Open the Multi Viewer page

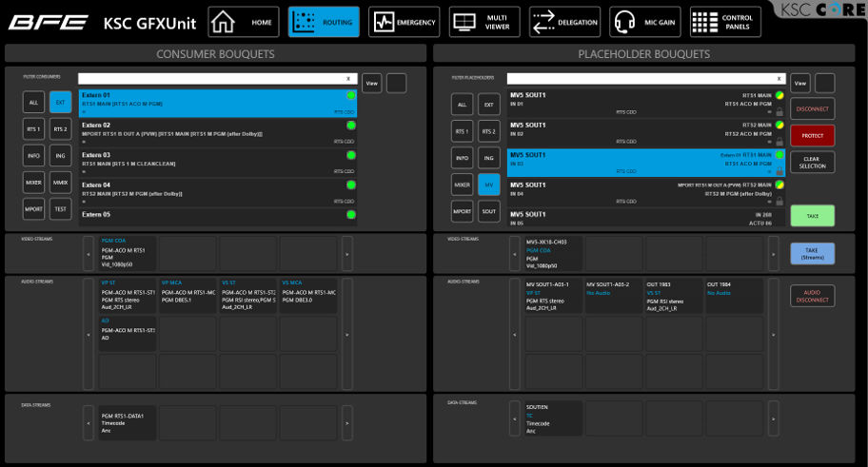pos(484,22)
